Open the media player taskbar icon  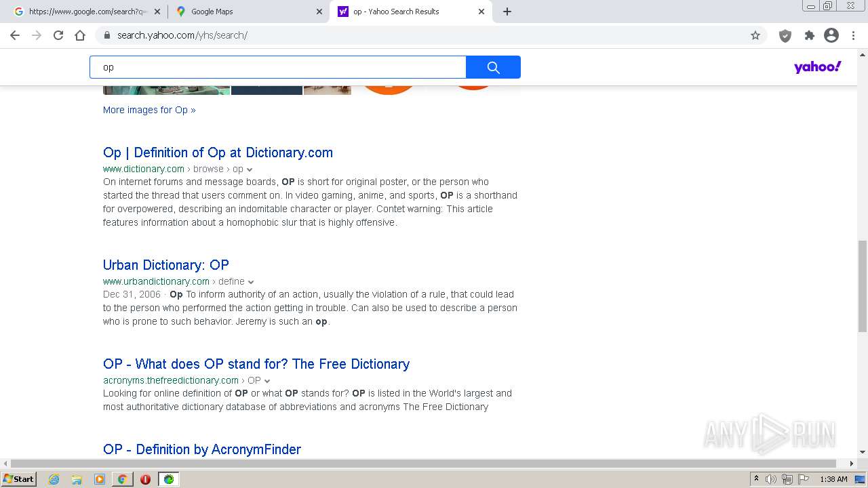(100, 479)
